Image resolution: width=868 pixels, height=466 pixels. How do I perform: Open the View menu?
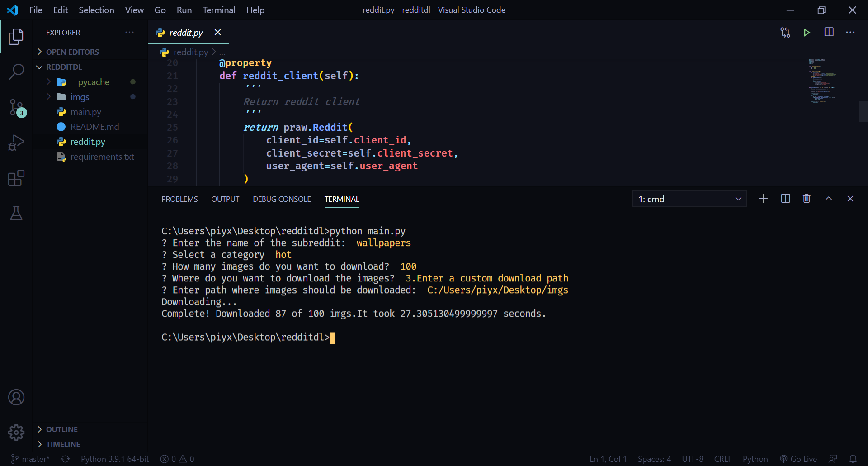point(134,10)
